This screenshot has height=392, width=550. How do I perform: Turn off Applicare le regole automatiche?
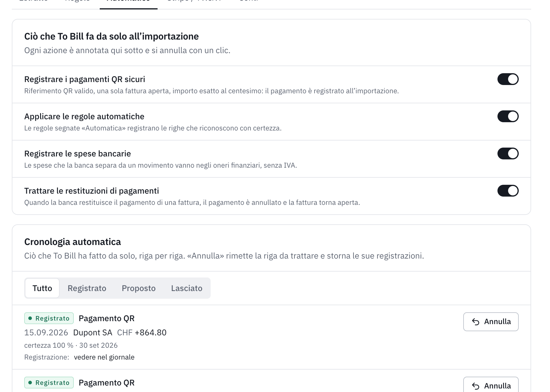508,116
